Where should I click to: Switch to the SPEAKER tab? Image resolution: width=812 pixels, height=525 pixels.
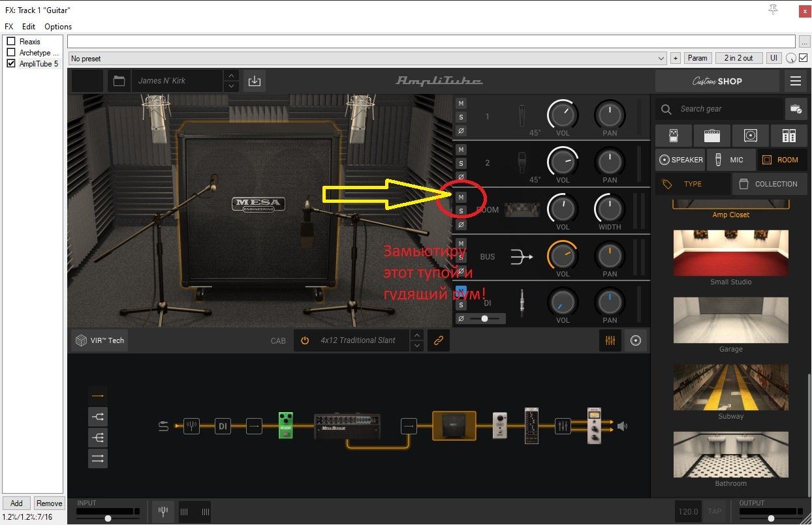[681, 160]
